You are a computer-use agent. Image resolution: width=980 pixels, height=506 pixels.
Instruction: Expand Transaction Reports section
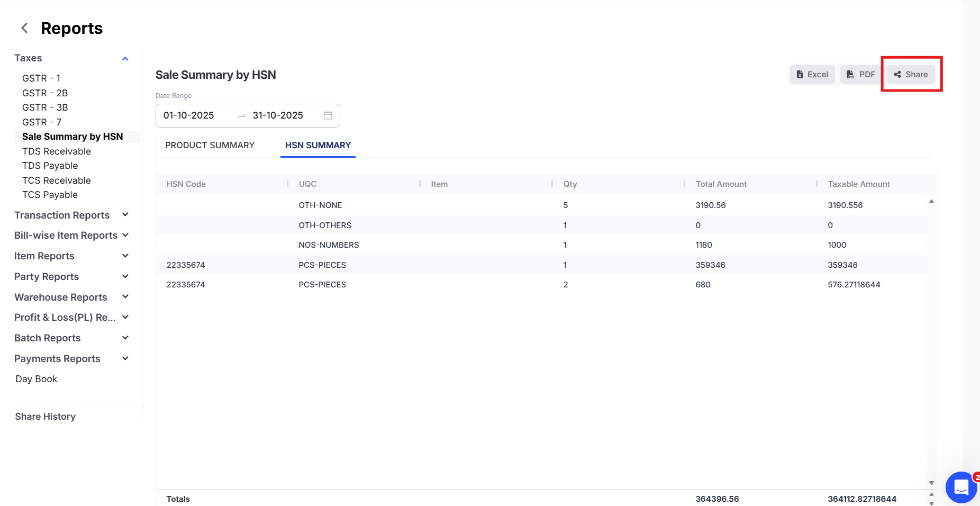(125, 215)
